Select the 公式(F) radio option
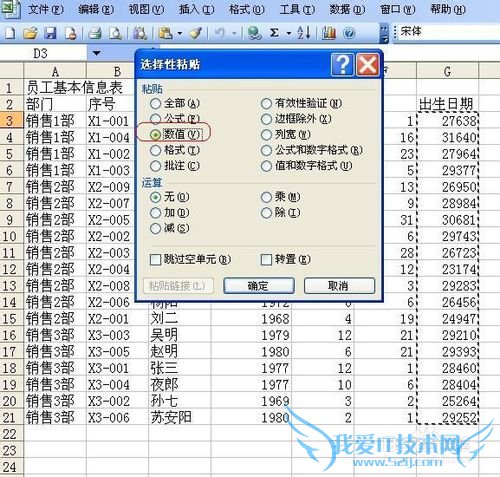This screenshot has height=477, width=500. [x=175, y=119]
